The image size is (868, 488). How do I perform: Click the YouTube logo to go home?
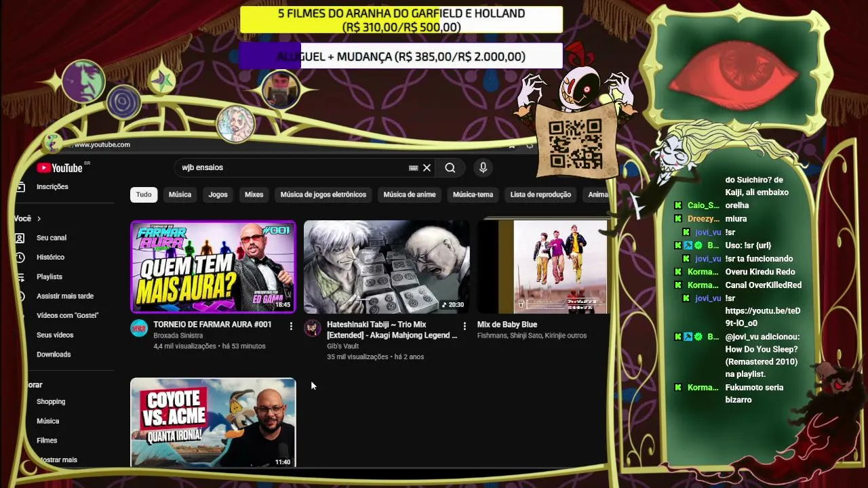click(x=60, y=168)
